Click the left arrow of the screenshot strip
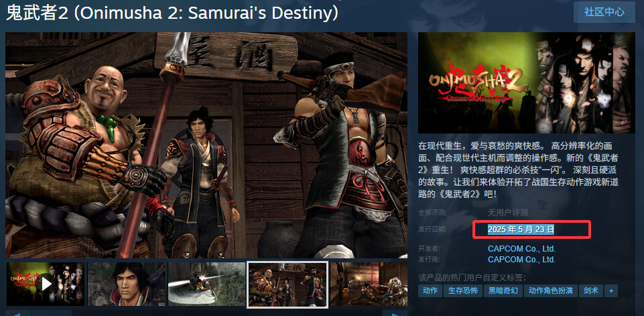This screenshot has height=316, width=644. 17,313
